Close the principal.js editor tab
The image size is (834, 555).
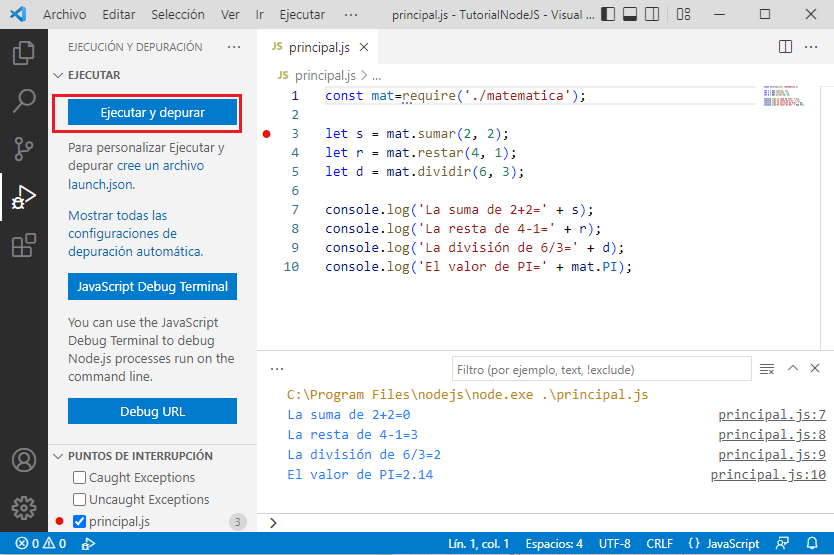(x=364, y=47)
